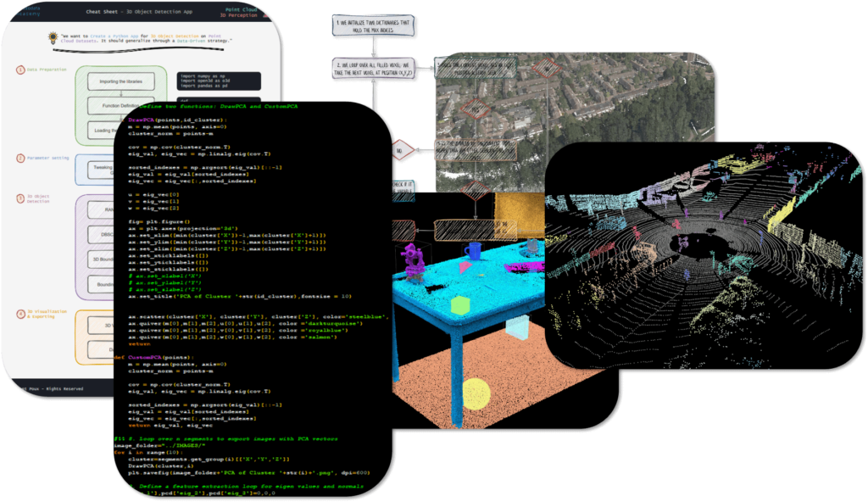Click the circled step 3 3D Object Detection badge

pyautogui.click(x=22, y=197)
